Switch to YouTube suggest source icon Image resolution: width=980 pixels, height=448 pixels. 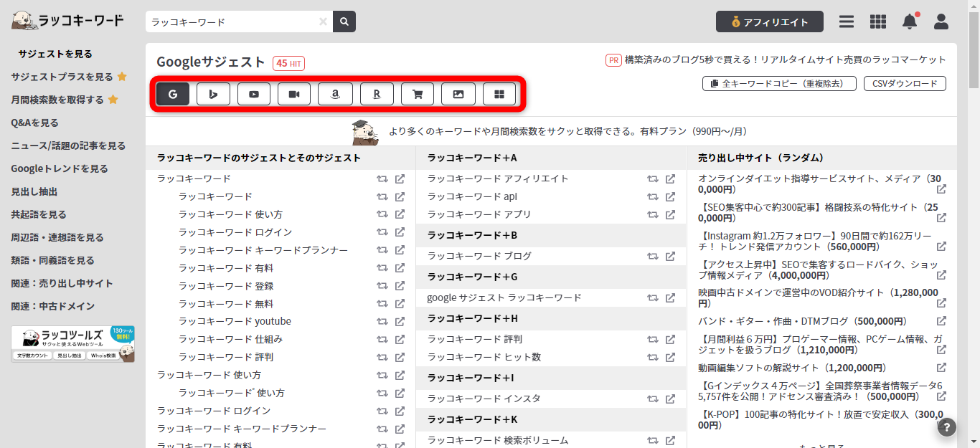click(x=254, y=94)
